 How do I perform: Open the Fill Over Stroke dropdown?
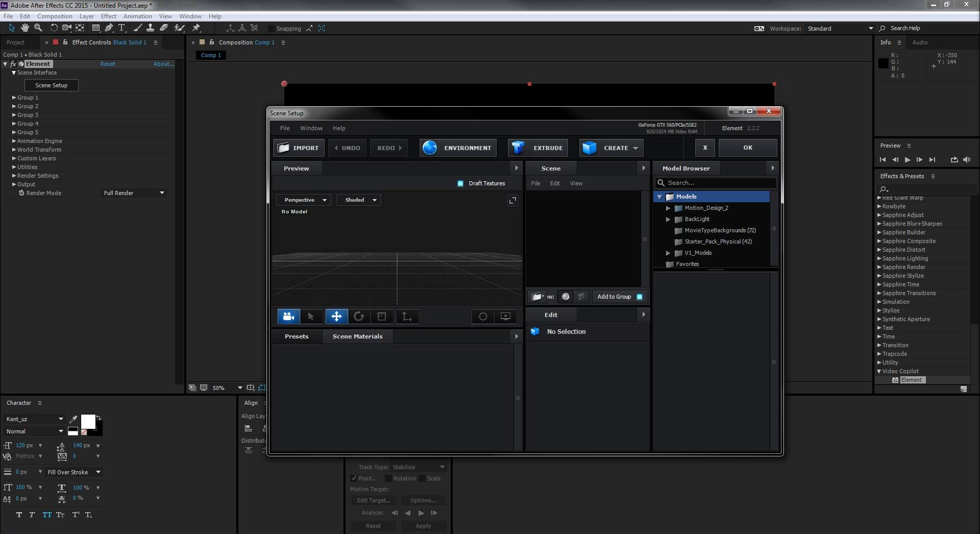coord(74,472)
